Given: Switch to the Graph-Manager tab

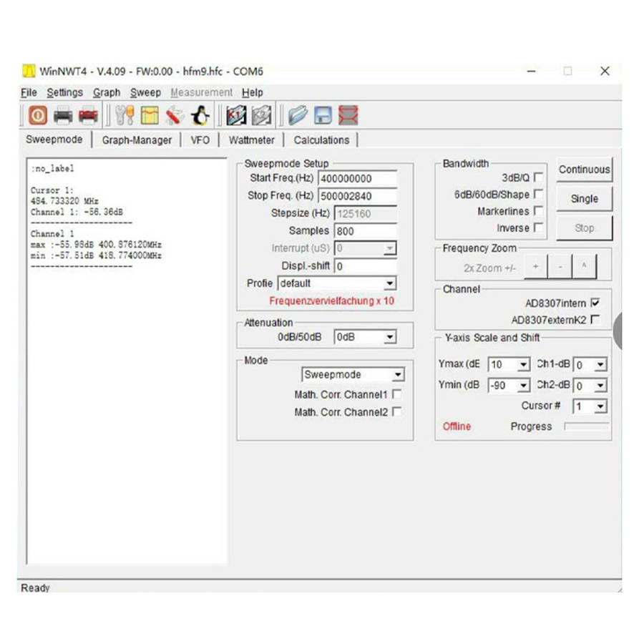Looking at the screenshot, I should [x=137, y=140].
